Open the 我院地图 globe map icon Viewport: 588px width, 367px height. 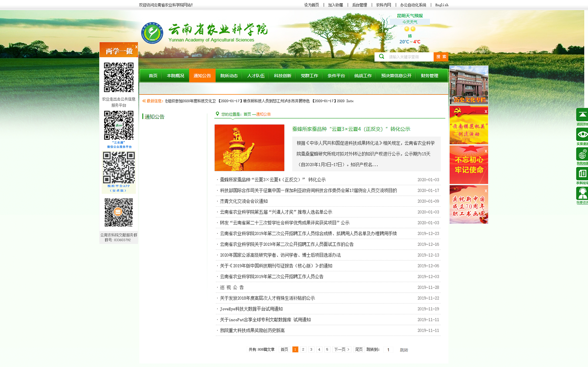point(582,154)
